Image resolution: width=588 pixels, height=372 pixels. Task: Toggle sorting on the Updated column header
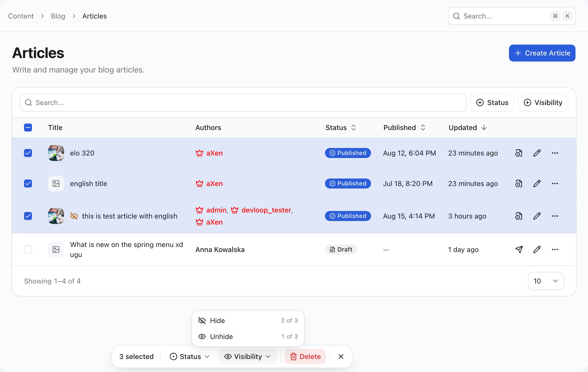point(468,127)
